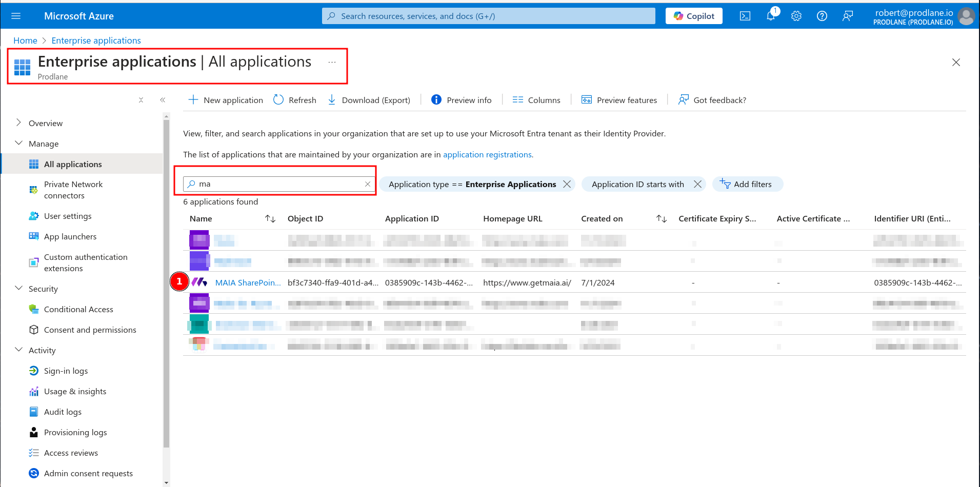Open the Application ID starts with filter

click(x=638, y=184)
